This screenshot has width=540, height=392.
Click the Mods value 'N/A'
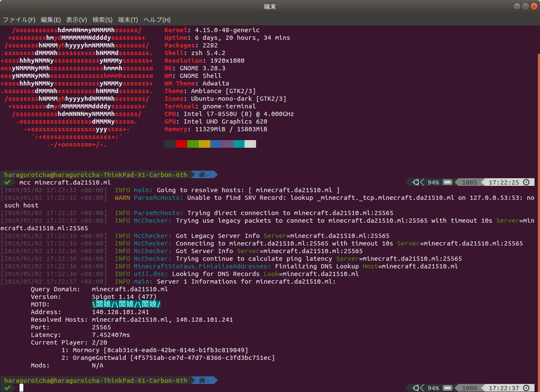point(97,365)
